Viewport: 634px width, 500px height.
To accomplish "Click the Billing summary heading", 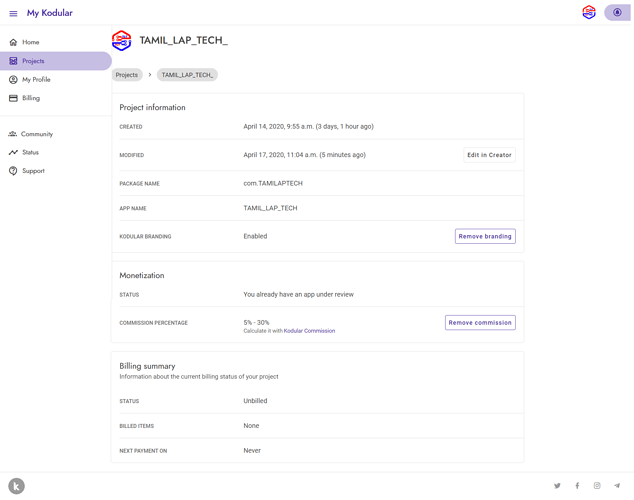I will [x=147, y=366].
